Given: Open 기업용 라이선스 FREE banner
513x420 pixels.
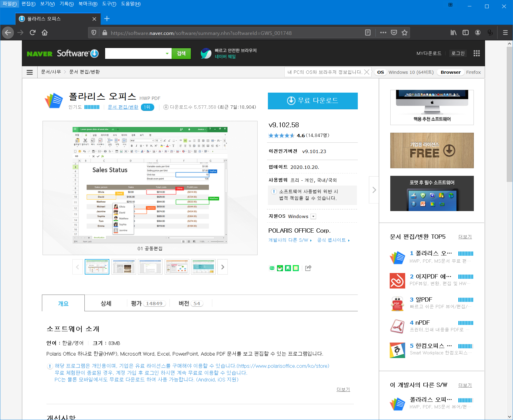Looking at the screenshot, I should point(432,150).
